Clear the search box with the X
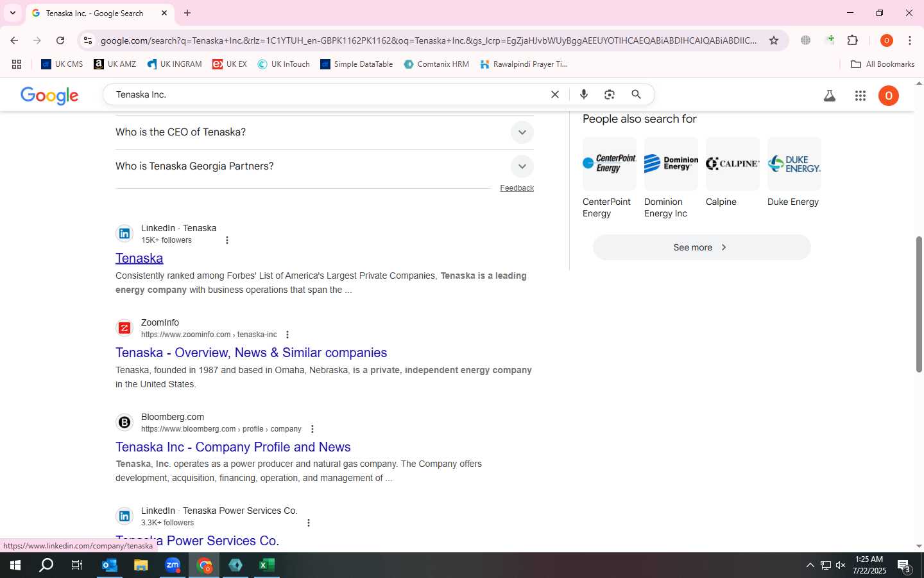The image size is (924, 578). [555, 94]
